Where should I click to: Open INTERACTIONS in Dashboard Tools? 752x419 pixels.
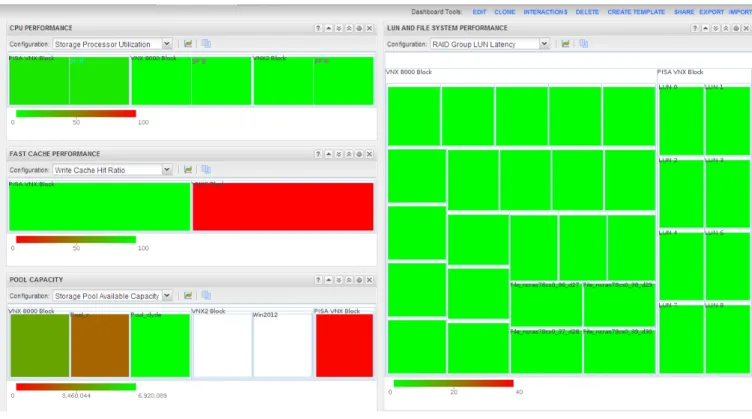545,12
